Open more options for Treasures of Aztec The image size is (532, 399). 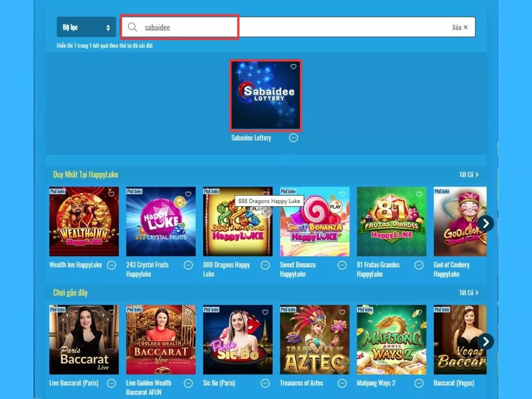(x=342, y=383)
